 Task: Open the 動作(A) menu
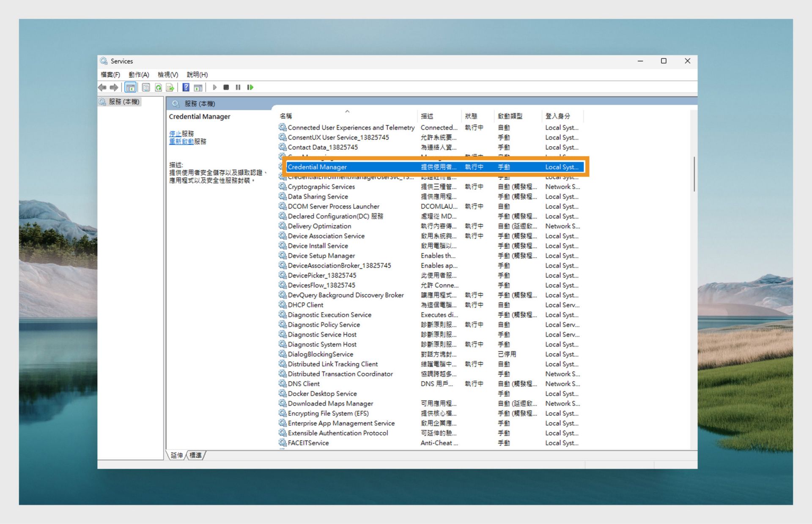[139, 74]
